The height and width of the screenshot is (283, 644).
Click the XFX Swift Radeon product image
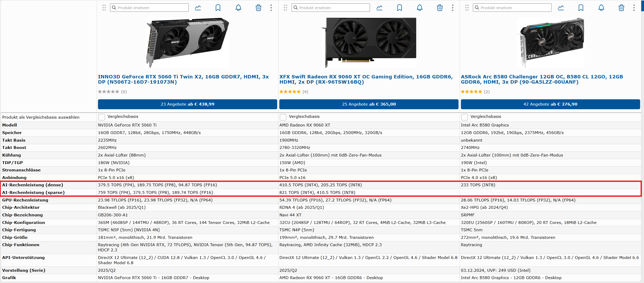[x=369, y=43]
